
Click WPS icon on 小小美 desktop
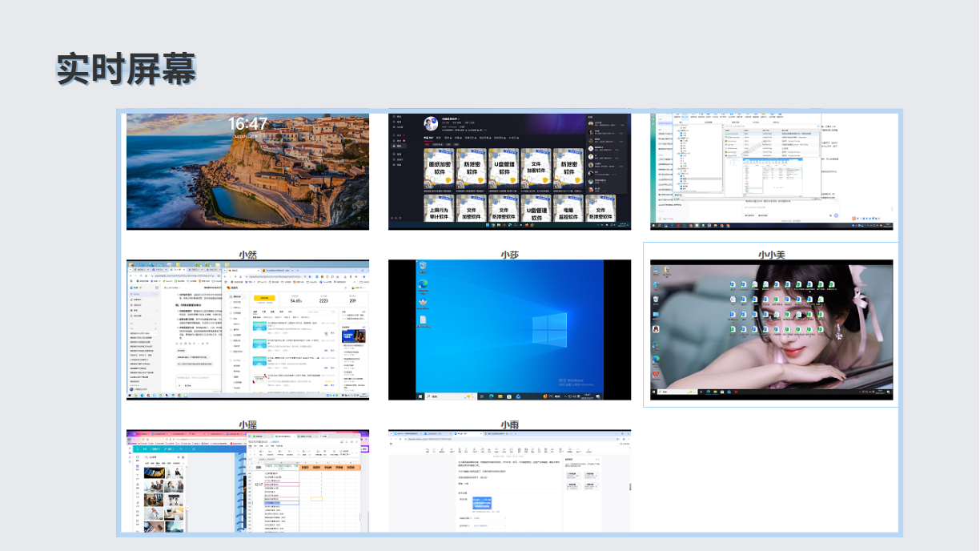point(656,375)
